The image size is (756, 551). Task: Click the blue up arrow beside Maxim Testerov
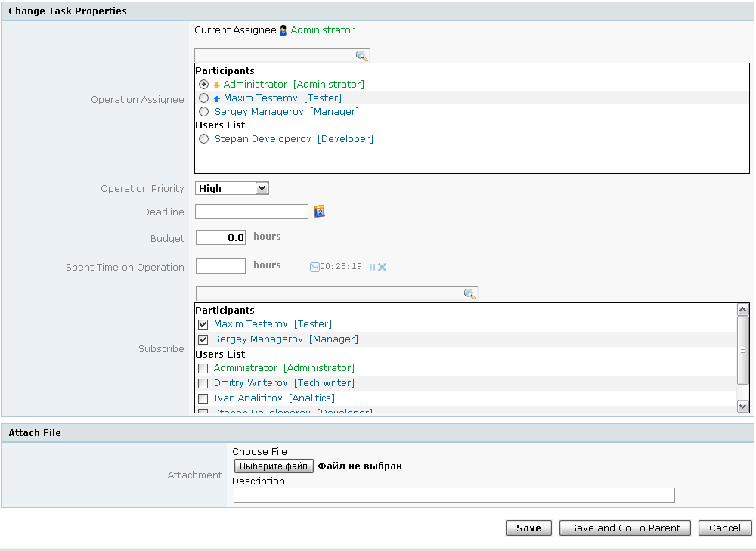click(x=217, y=99)
